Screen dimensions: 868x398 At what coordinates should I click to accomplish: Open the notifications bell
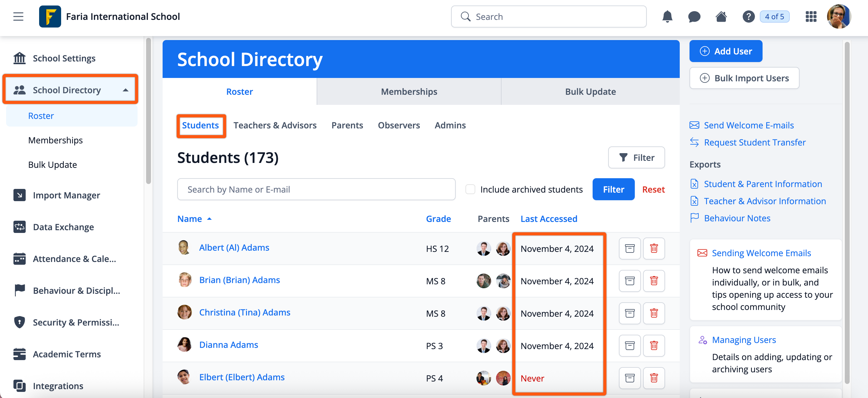point(667,17)
